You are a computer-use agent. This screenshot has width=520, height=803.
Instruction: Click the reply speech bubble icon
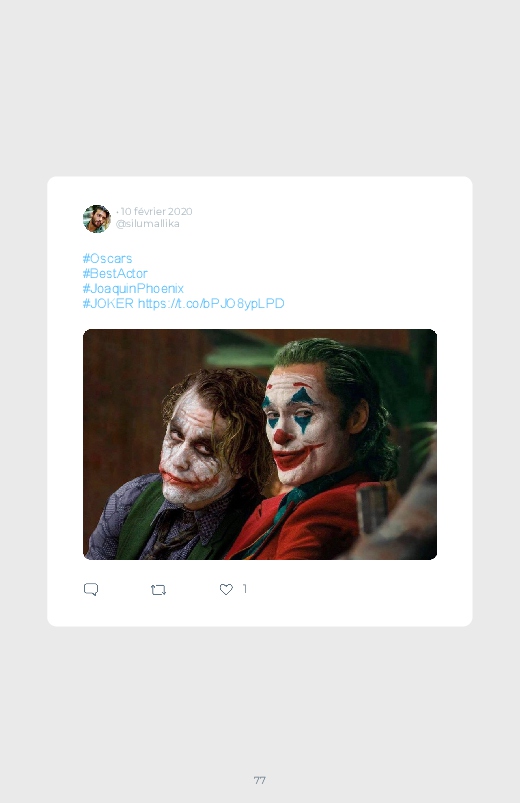(91, 589)
